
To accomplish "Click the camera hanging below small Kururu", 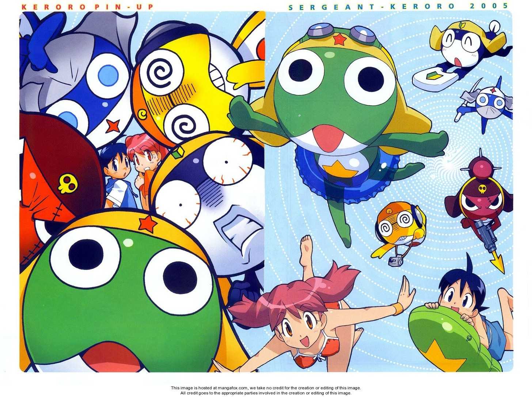I will tap(396, 261).
